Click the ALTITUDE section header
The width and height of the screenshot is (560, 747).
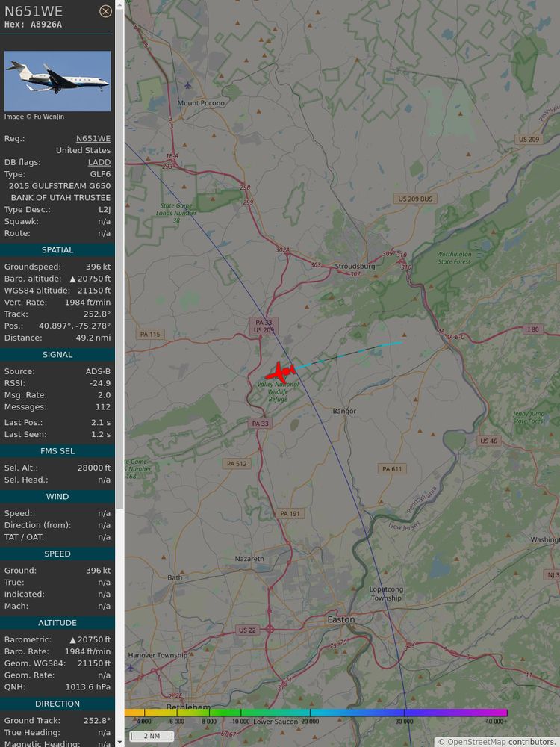point(57,623)
